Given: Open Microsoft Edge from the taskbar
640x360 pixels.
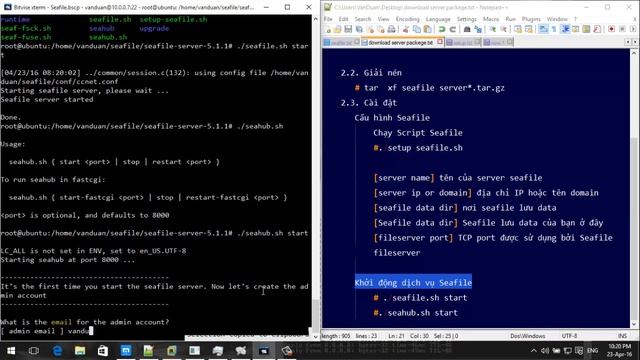Looking at the screenshot, I should (57, 351).
